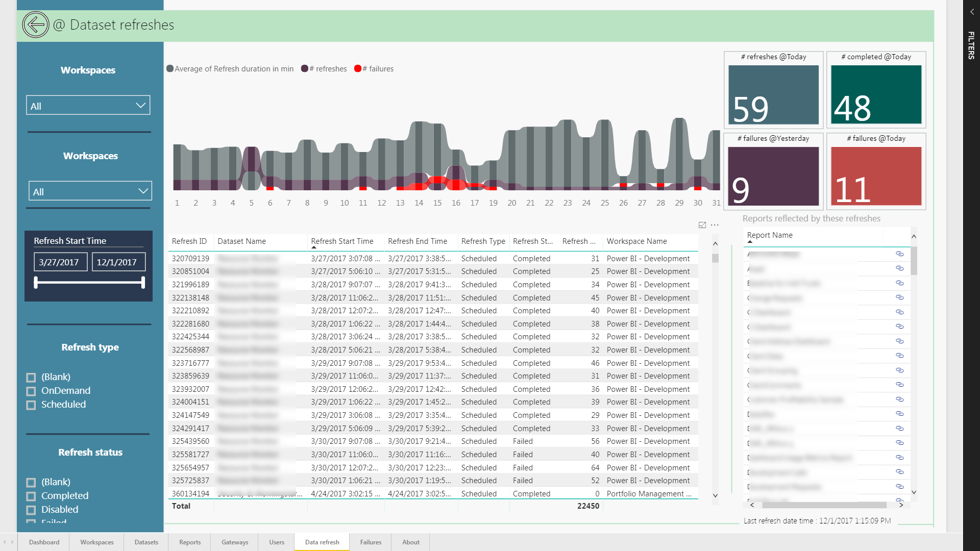Check the Scheduled refresh type
Screen dimensions: 980x551
click(x=31, y=405)
